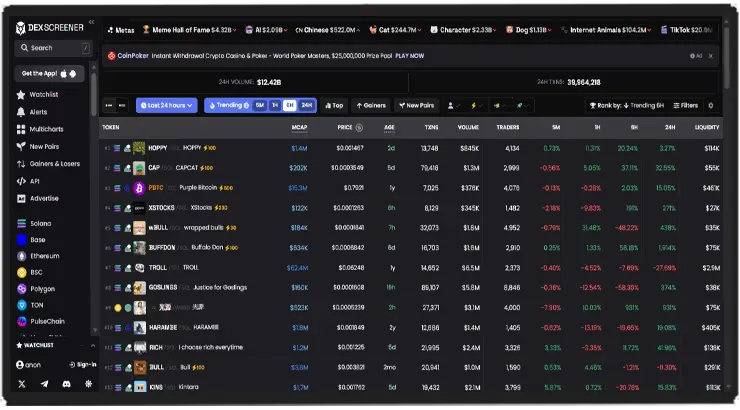Open the TikTok meta

[687, 30]
